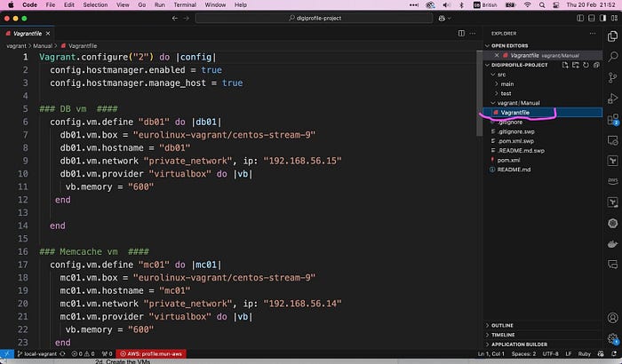This screenshot has width=622, height=364.
Task: Open macOS Control Center icon
Action: click(555, 4)
